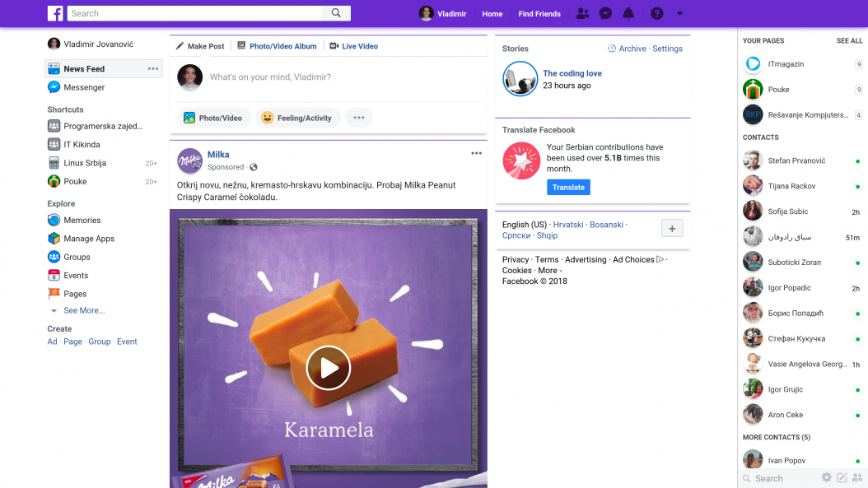Click the blue Translate button
868x488 pixels.
(568, 187)
